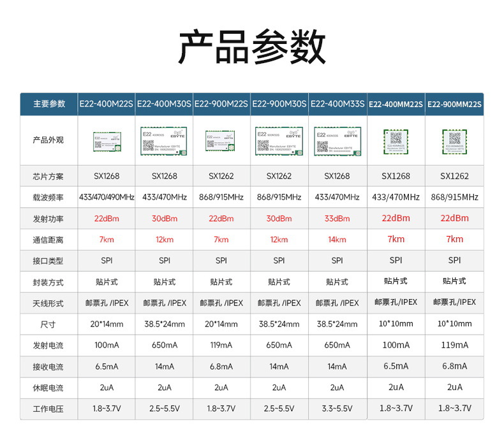Click the 33dBm transmit power value
The width and height of the screenshot is (504, 445).
[x=337, y=219]
